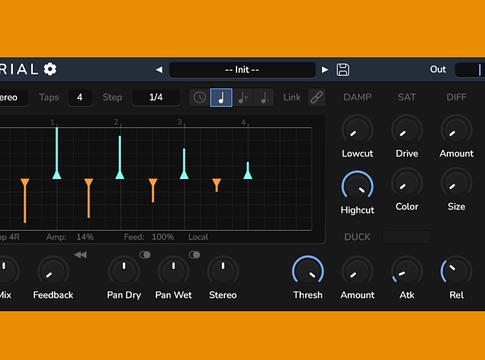Click the Highcut knob
This screenshot has width=485, height=360.
point(357,186)
